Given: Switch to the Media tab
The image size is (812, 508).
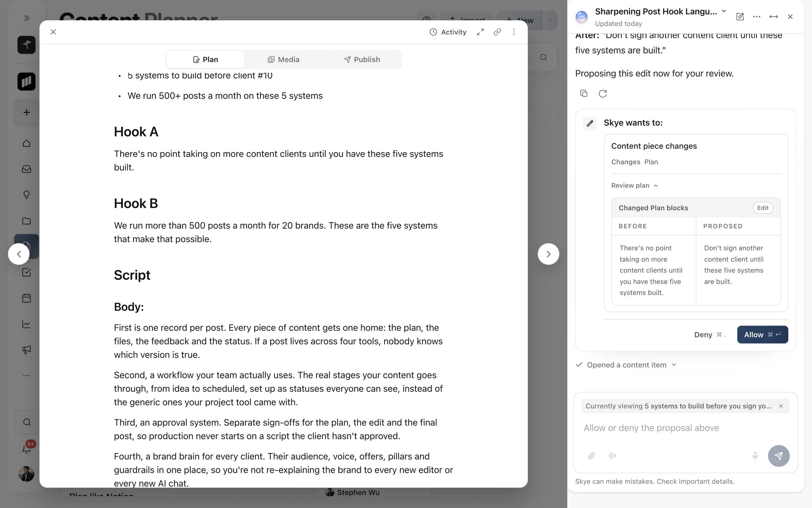Looking at the screenshot, I should coord(284,60).
